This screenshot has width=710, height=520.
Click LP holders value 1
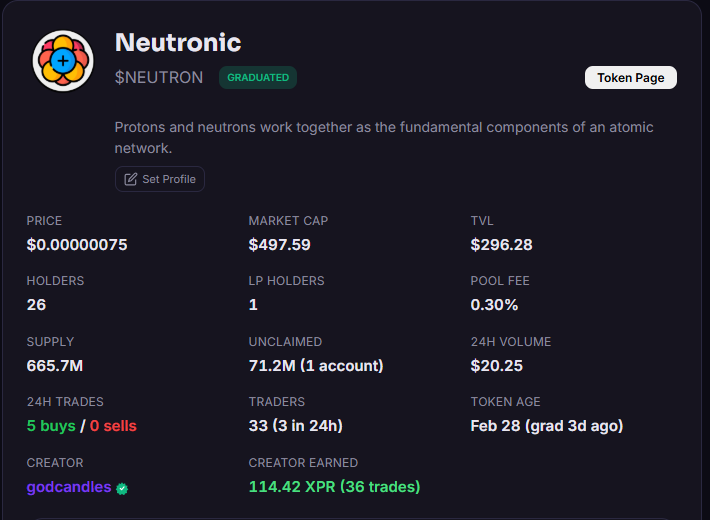coord(253,305)
